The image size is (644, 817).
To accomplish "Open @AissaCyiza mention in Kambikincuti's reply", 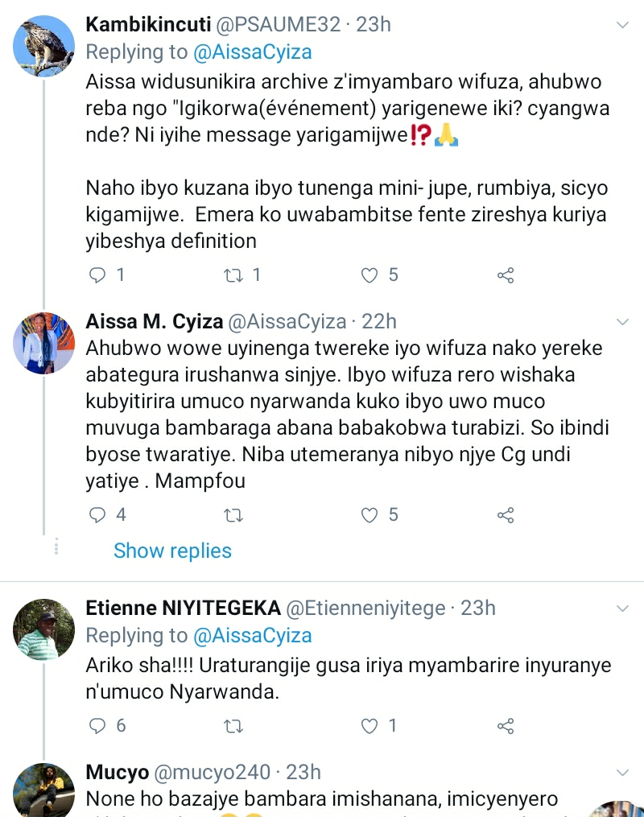I will tap(252, 52).
